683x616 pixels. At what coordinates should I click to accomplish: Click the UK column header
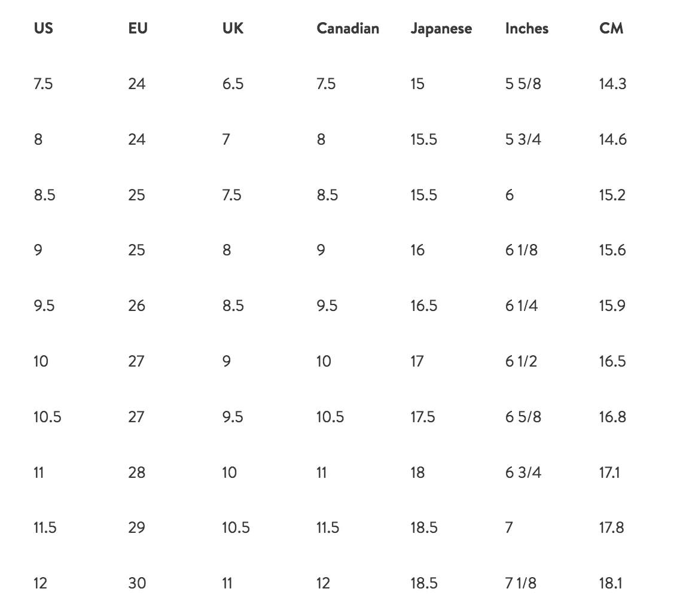point(233,28)
